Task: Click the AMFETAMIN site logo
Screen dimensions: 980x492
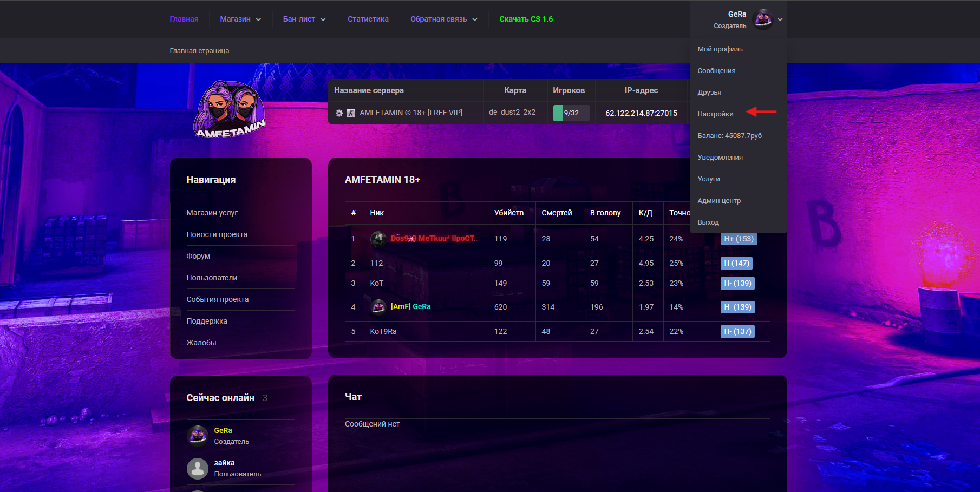Action: coord(230,110)
